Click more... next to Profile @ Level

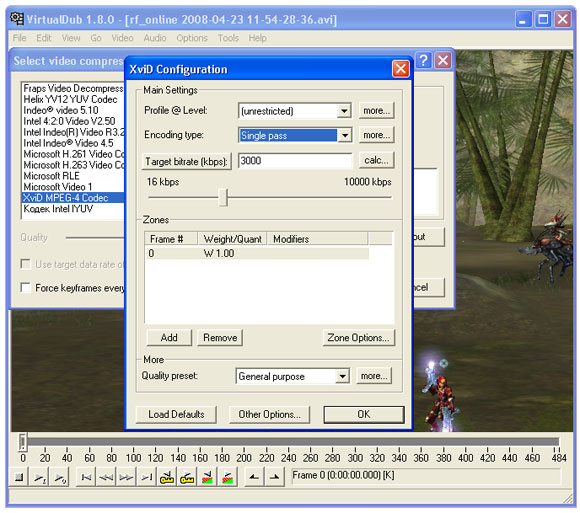[x=376, y=111]
